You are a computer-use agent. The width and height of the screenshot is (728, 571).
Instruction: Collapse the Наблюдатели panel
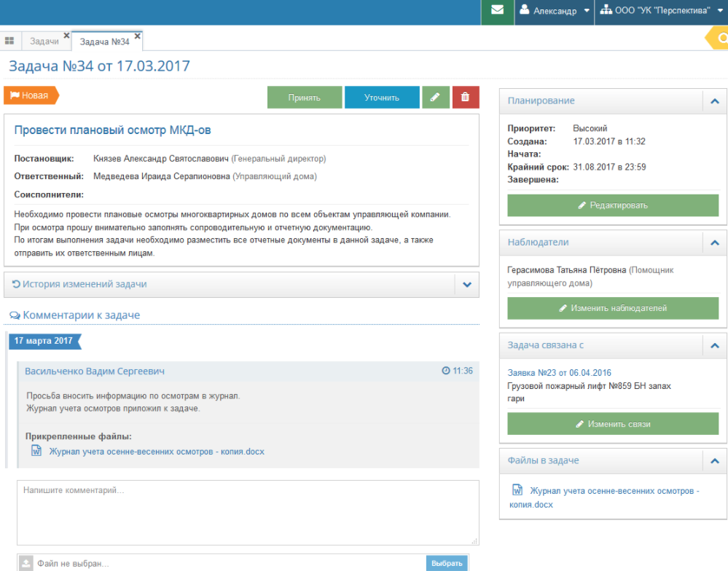point(714,243)
